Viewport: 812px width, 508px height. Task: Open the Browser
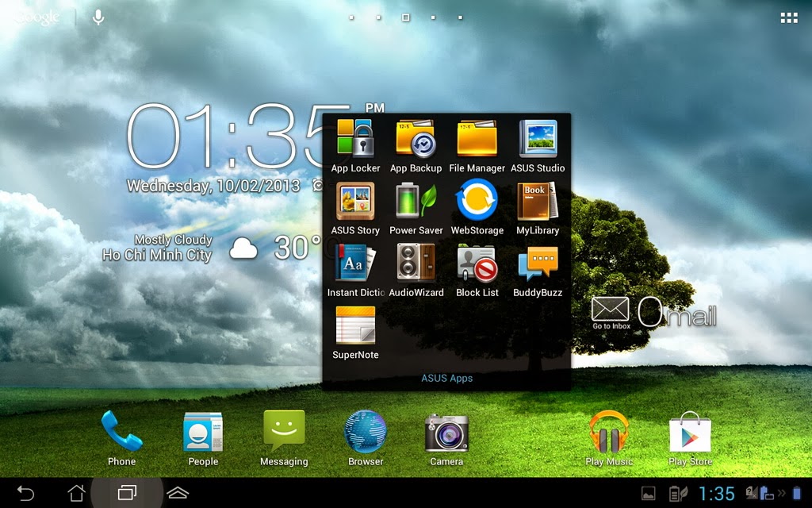tap(366, 431)
